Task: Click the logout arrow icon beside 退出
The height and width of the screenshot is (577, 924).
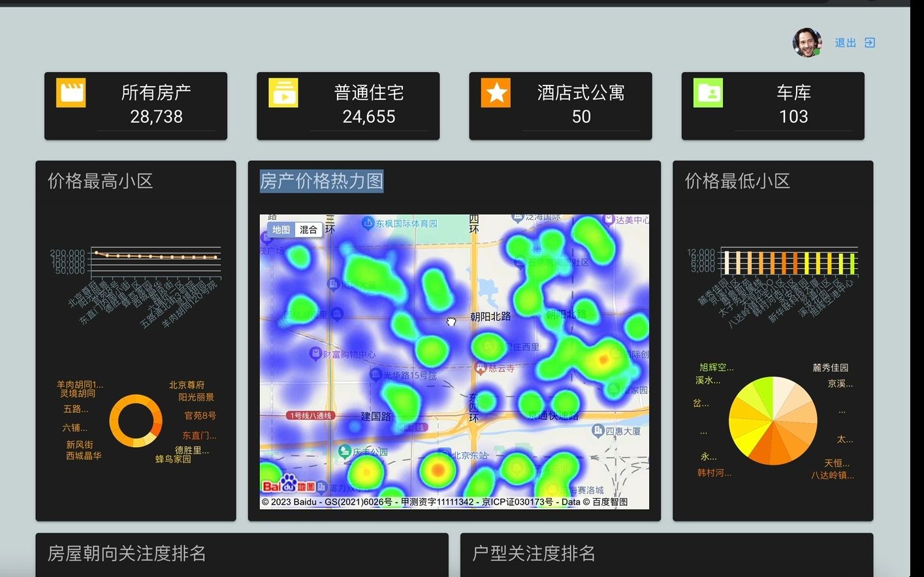Action: tap(869, 42)
